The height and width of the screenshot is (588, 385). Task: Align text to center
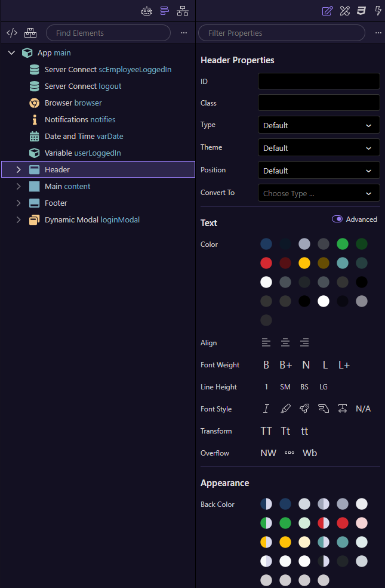(x=285, y=342)
